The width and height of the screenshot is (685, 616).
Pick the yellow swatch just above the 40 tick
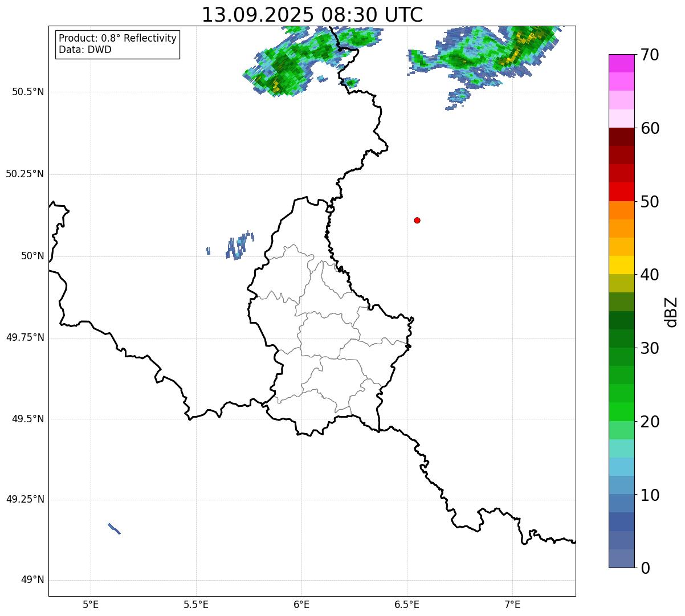[x=622, y=266]
